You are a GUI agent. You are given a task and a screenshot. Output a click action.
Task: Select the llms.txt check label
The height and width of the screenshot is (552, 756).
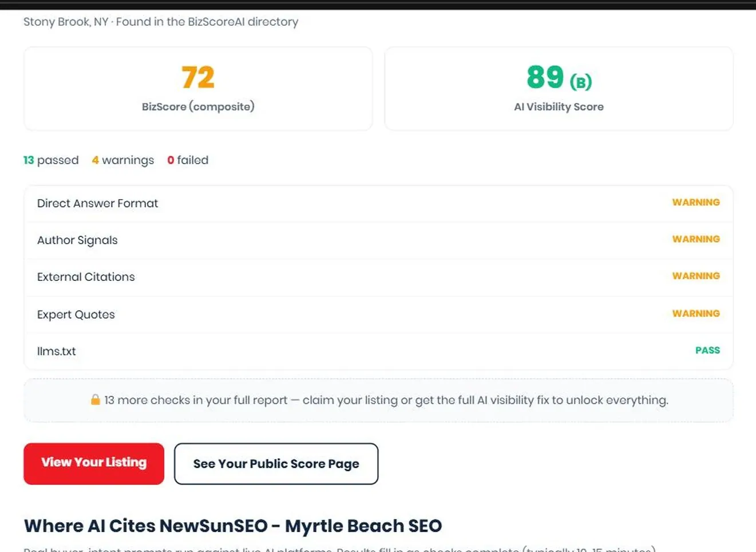coord(56,351)
